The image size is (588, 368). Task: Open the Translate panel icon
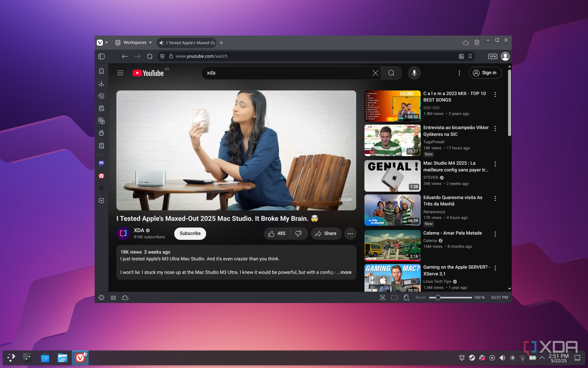pos(101,121)
